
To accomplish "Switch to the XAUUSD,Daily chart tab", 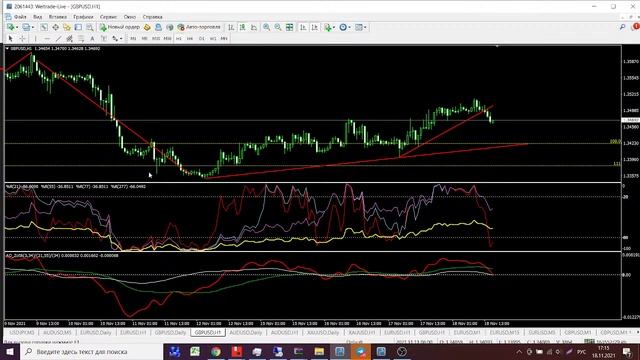I will coord(322,333).
